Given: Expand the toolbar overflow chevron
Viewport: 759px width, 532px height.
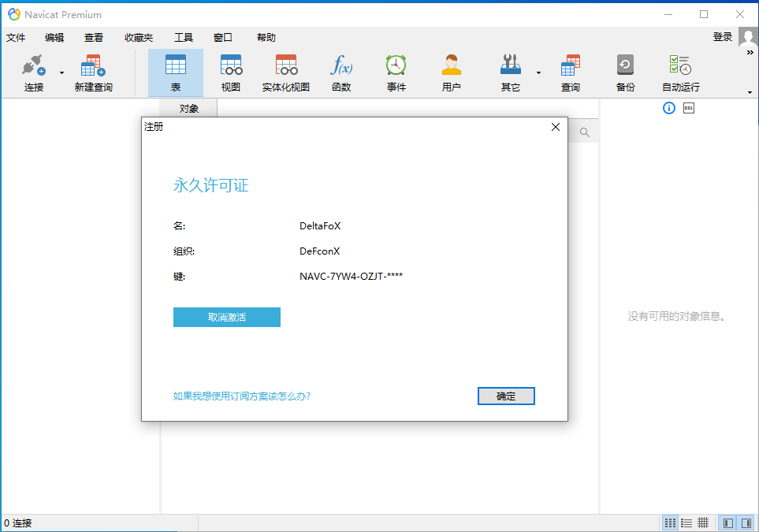Looking at the screenshot, I should pos(750,52).
